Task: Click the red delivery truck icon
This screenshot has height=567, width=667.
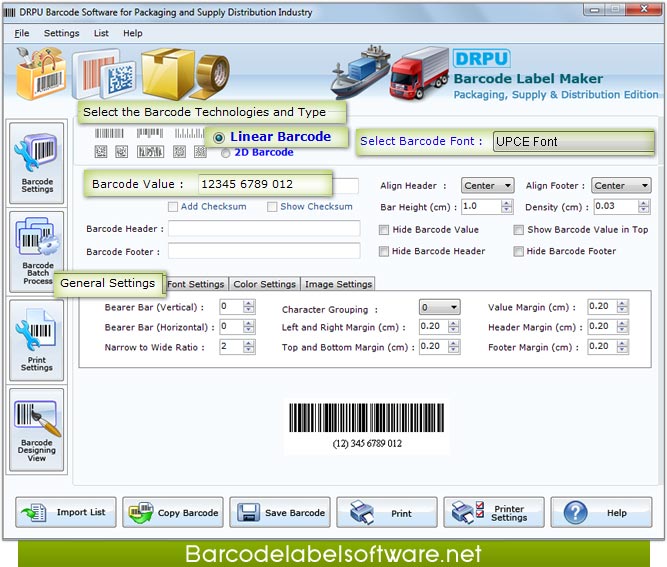Action: click(419, 73)
